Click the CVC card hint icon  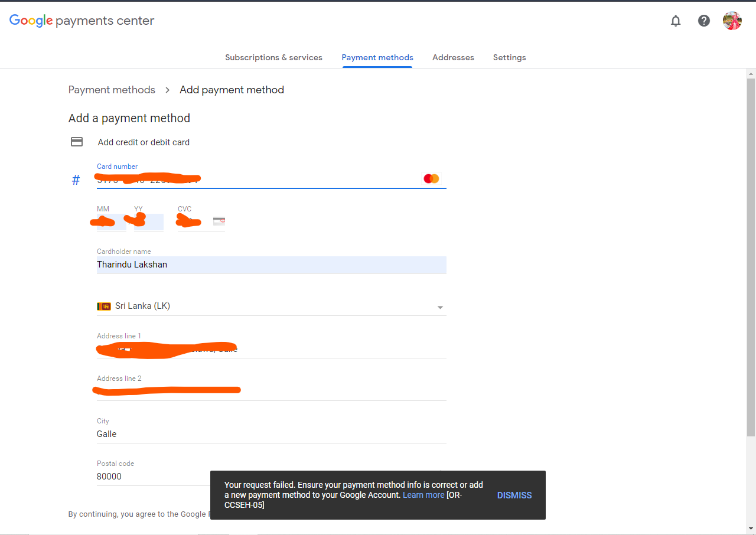(219, 221)
